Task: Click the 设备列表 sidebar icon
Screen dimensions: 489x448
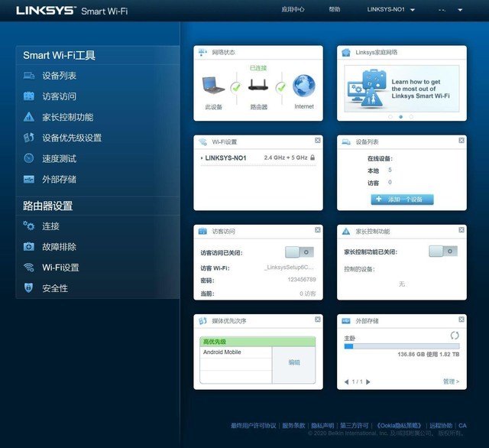Action: (29, 76)
